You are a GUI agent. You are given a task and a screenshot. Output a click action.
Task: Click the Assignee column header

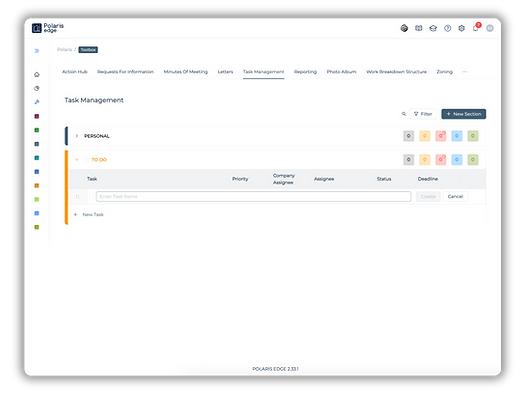tap(324, 179)
